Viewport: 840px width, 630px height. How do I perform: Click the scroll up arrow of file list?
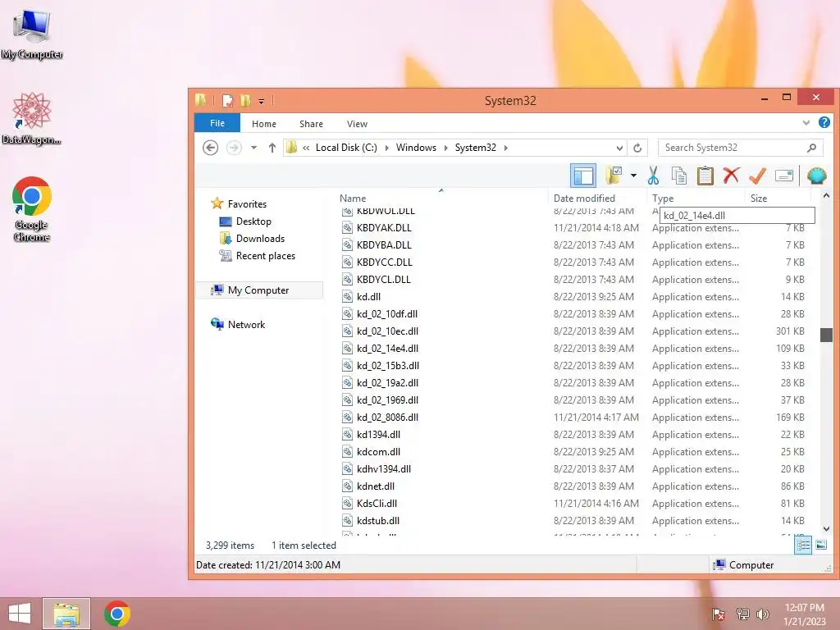coord(826,196)
